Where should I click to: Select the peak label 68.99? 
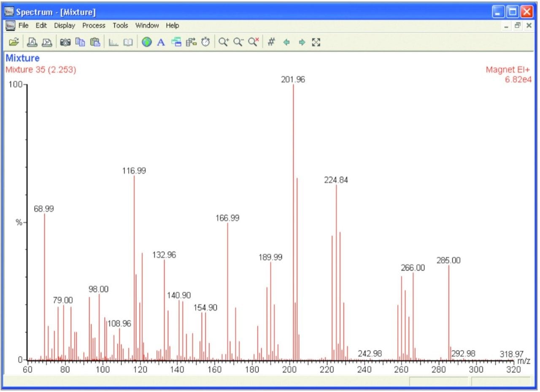44,209
